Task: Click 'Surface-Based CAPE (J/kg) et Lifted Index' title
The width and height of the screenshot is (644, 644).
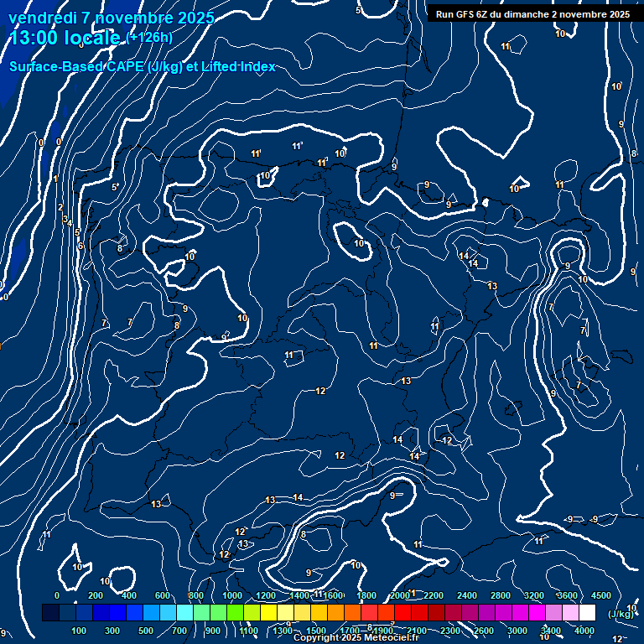Action: 142,67
